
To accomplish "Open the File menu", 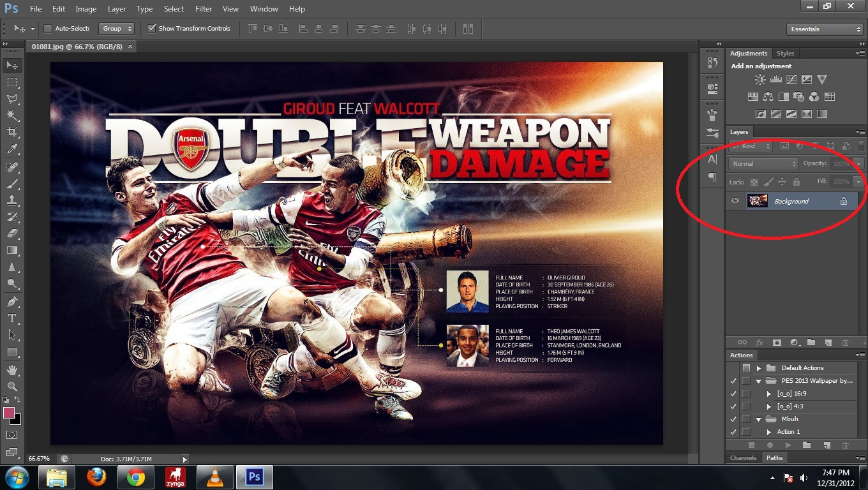I will pyautogui.click(x=36, y=9).
